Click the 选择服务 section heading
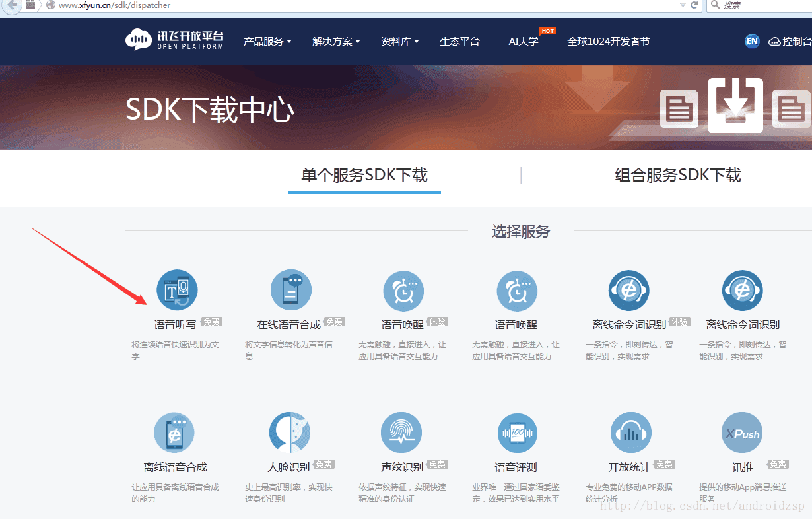This screenshot has height=519, width=812. coord(521,231)
